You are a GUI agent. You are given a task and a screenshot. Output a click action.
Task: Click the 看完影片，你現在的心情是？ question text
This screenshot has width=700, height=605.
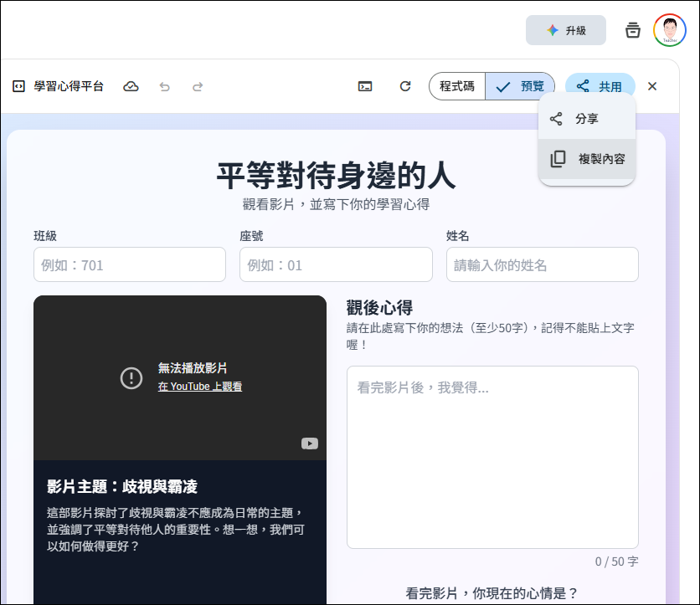click(x=492, y=593)
